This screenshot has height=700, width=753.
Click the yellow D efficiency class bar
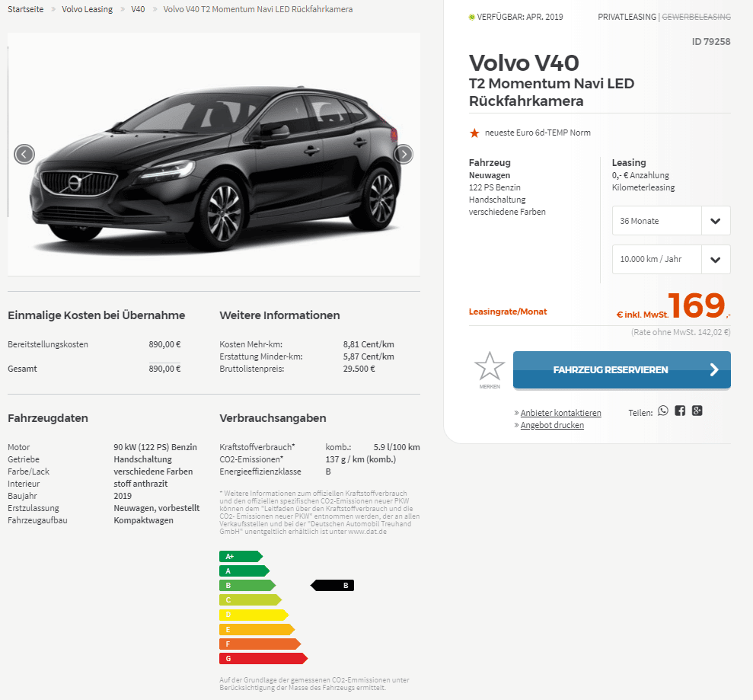tap(254, 615)
